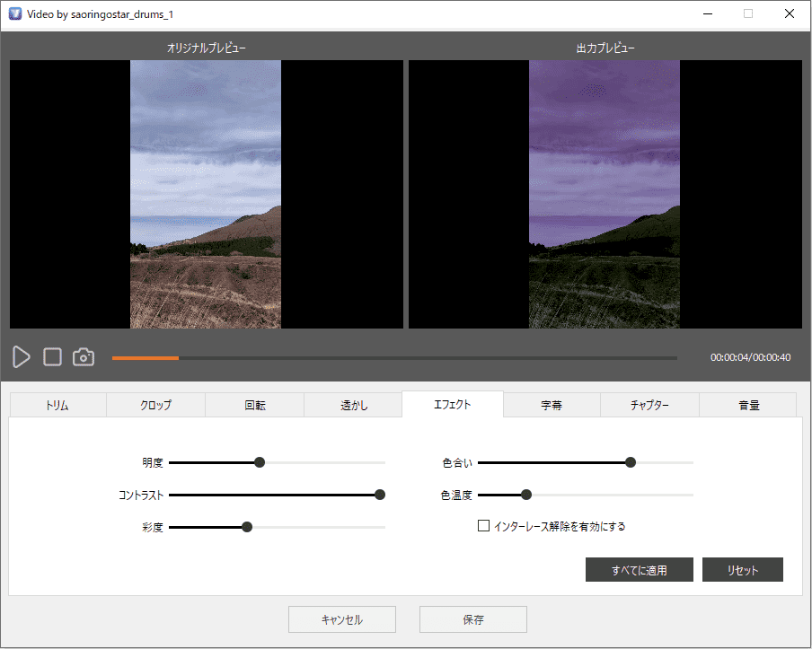Screen dimensions: 812x649
Task: Click the video playback progress bar
Action: (x=395, y=358)
